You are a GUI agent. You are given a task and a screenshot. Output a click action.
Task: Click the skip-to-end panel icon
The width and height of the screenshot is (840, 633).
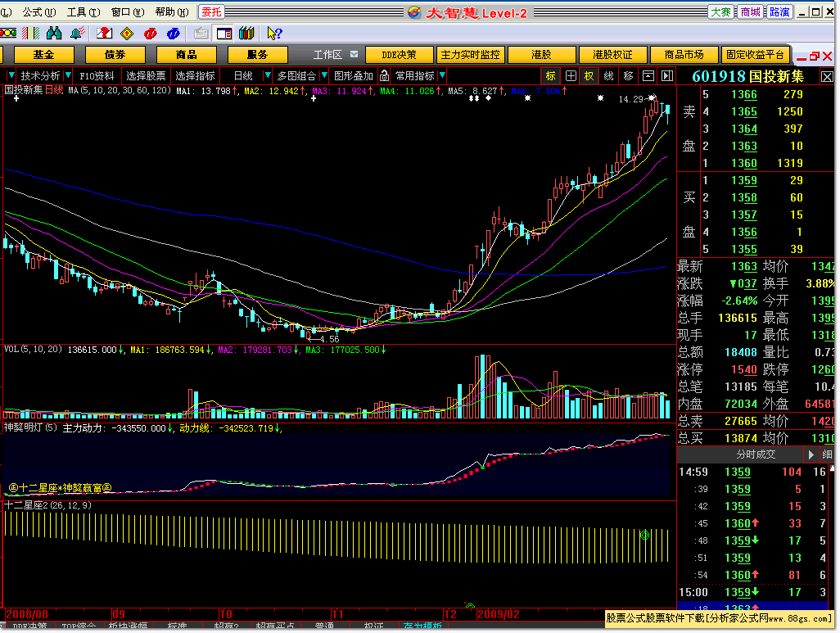(x=667, y=75)
